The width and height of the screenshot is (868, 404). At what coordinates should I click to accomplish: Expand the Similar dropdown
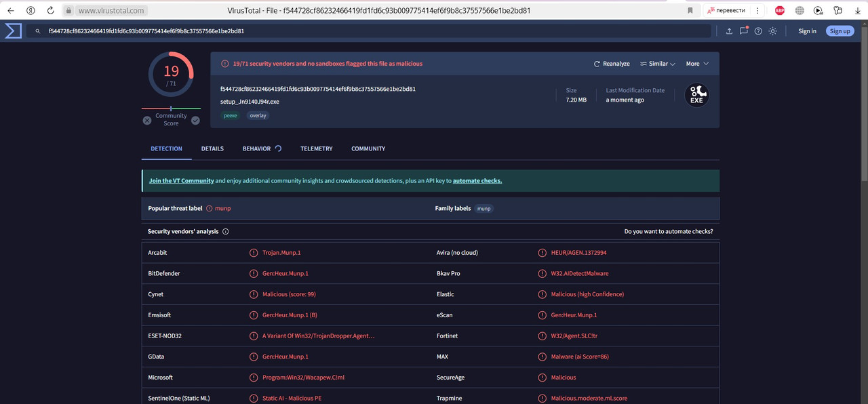(x=657, y=64)
